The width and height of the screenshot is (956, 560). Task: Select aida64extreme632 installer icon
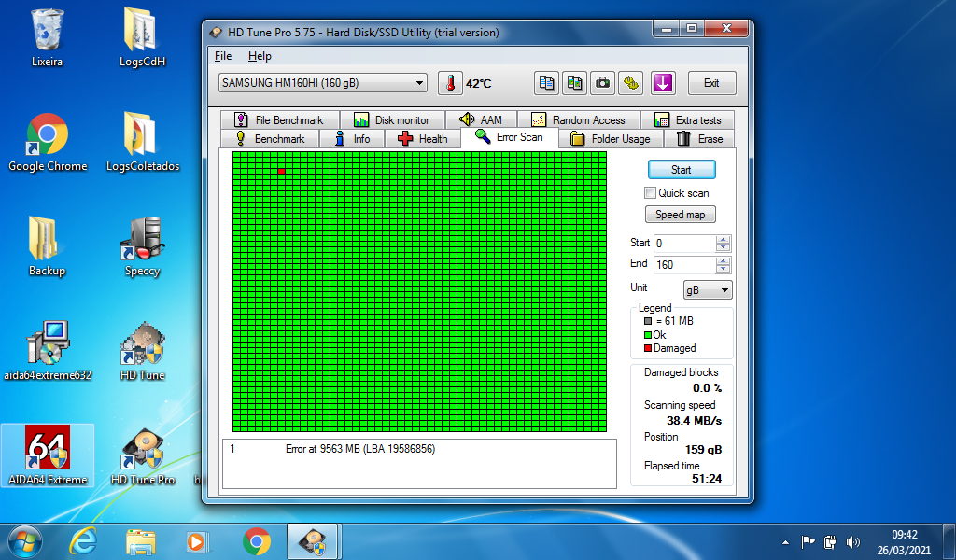tap(48, 352)
